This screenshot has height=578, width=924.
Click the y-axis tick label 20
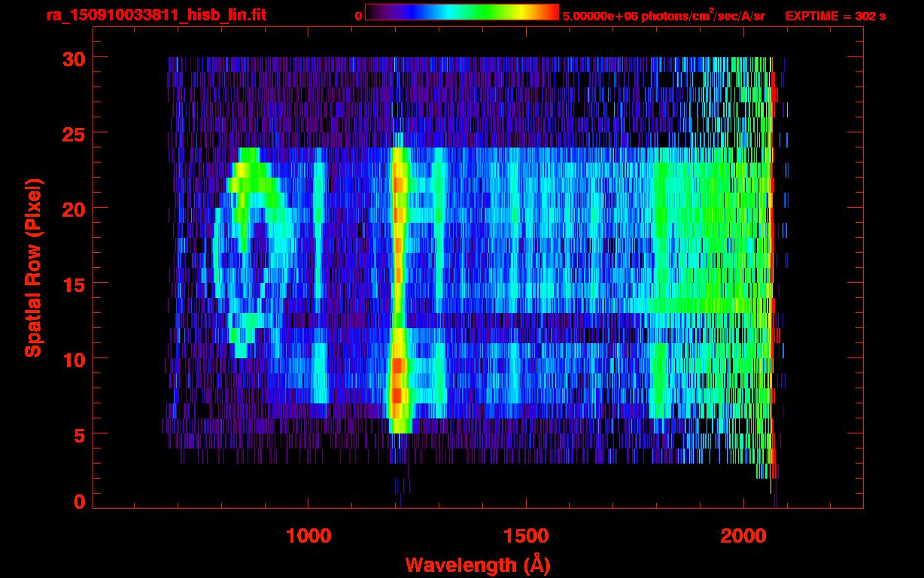74,208
